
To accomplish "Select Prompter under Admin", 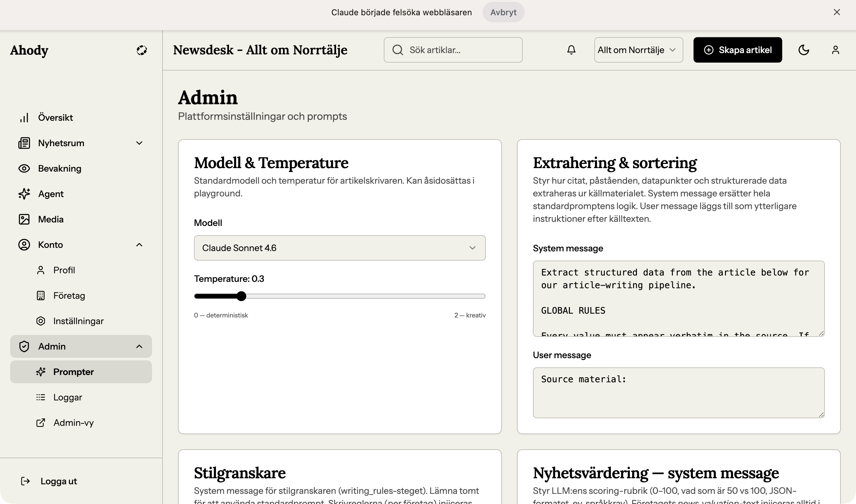I will point(81,372).
